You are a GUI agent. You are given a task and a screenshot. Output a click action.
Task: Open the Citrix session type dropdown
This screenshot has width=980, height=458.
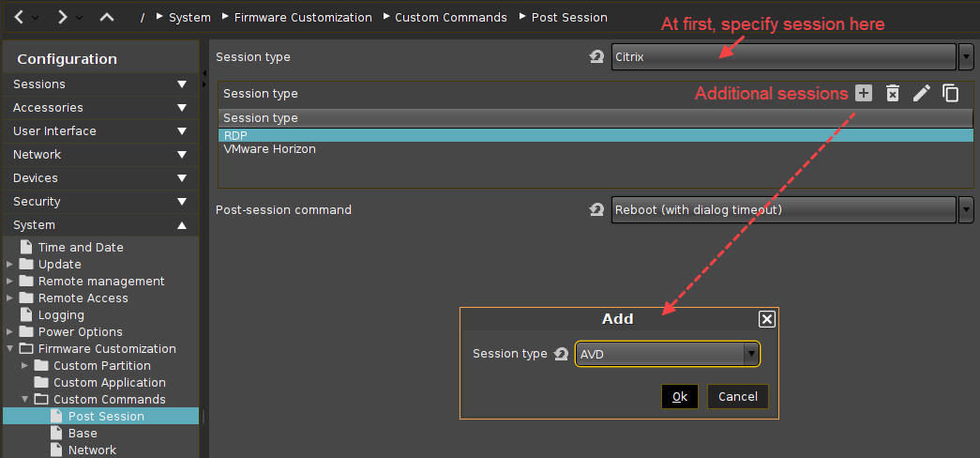tap(966, 57)
